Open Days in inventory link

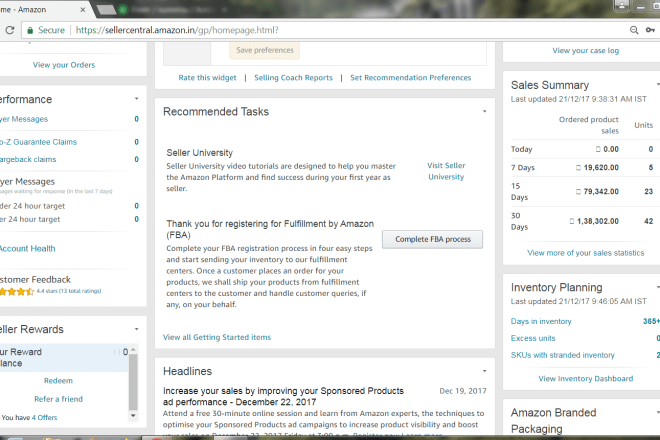coord(541,321)
